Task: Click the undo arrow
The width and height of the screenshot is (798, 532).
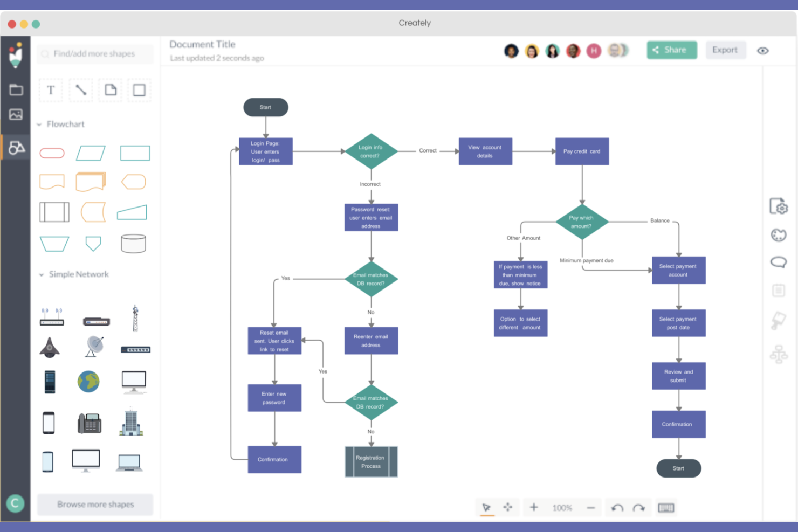Action: pos(617,508)
